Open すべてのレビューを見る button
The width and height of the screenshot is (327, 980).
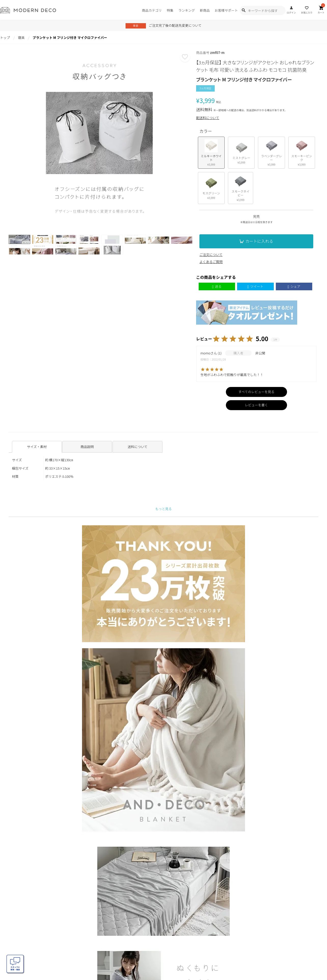[x=256, y=392]
